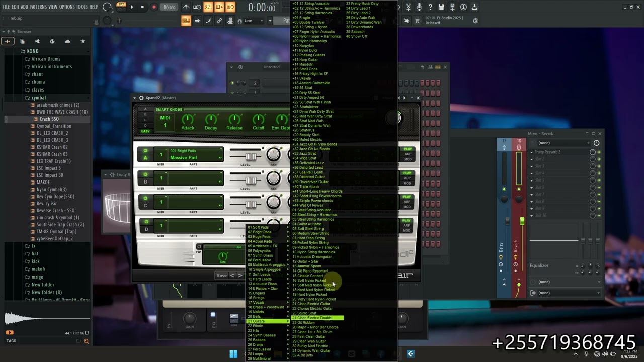Adjust the green mixer volume fader
The width and height of the screenshot is (644, 362).
pyautogui.click(x=522, y=221)
